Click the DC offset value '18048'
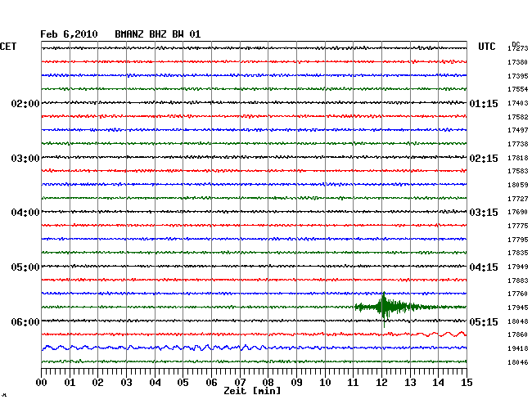This screenshot has height=404, width=532. pyautogui.click(x=518, y=321)
